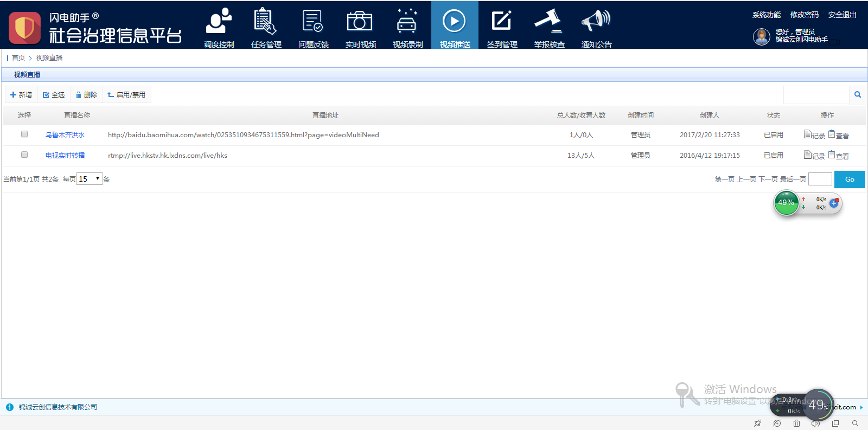Click 全选 to select all rows

point(54,95)
